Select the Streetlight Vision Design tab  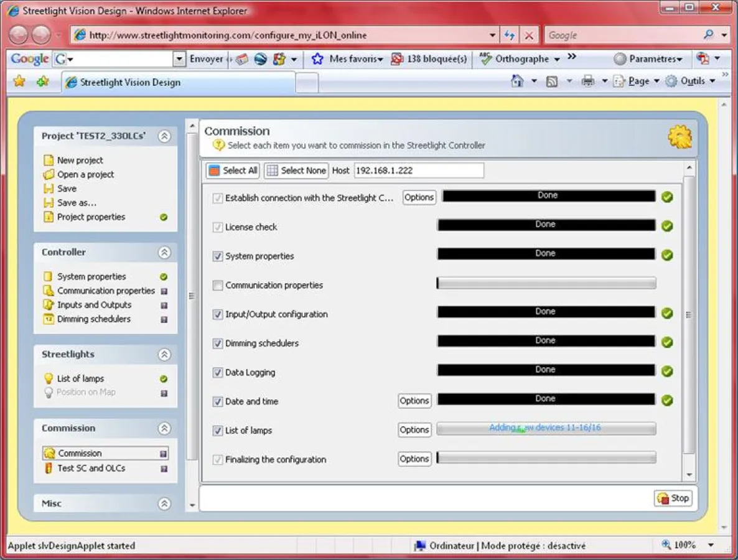point(130,82)
